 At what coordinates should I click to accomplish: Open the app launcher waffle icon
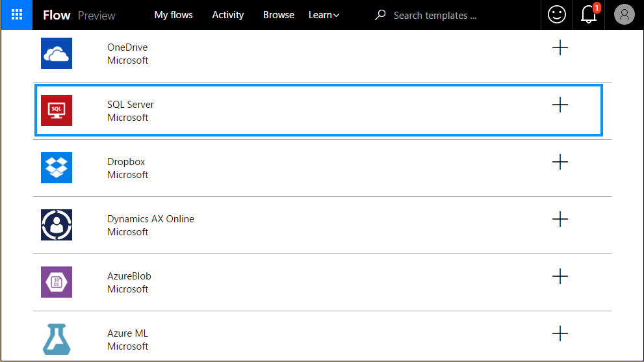[16, 15]
